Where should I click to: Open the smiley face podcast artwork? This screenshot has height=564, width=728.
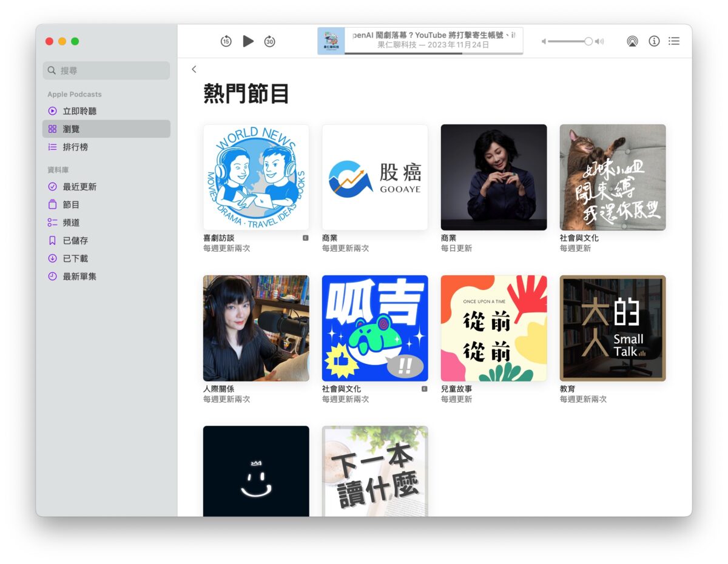point(256,471)
